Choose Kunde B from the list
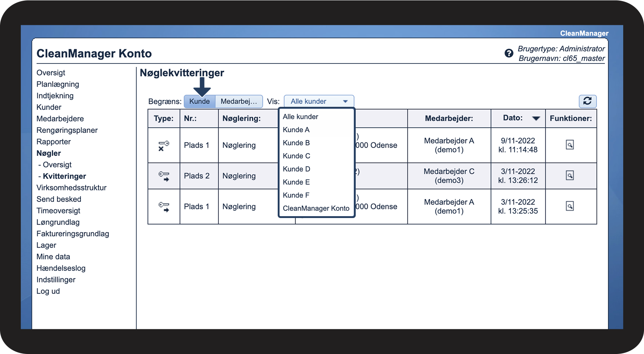Viewport: 644px width, 354px height. click(296, 143)
